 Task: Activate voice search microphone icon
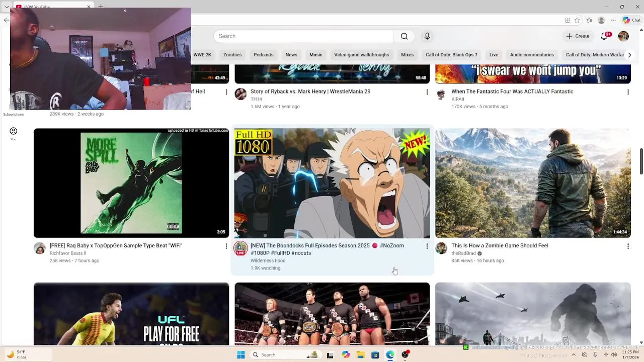point(427,36)
